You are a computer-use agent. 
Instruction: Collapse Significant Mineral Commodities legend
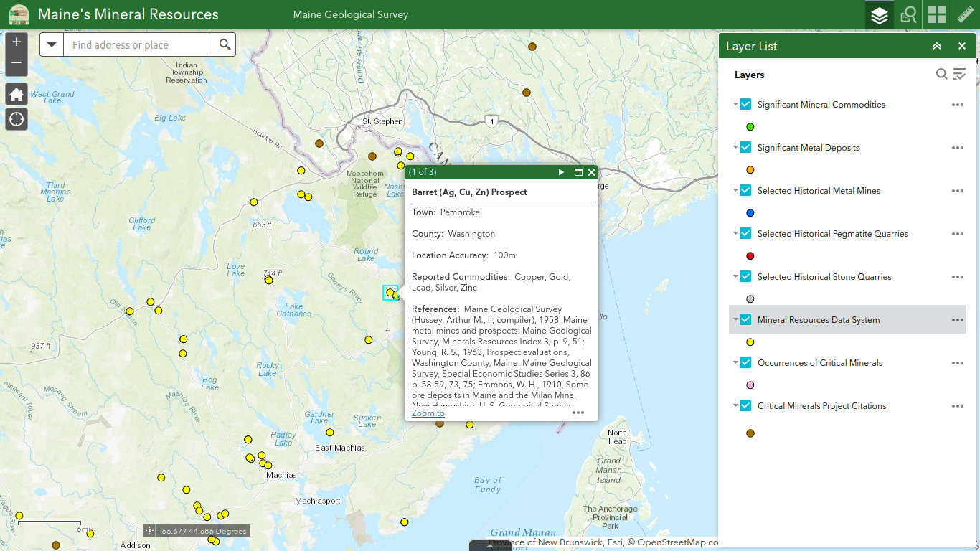coord(735,104)
